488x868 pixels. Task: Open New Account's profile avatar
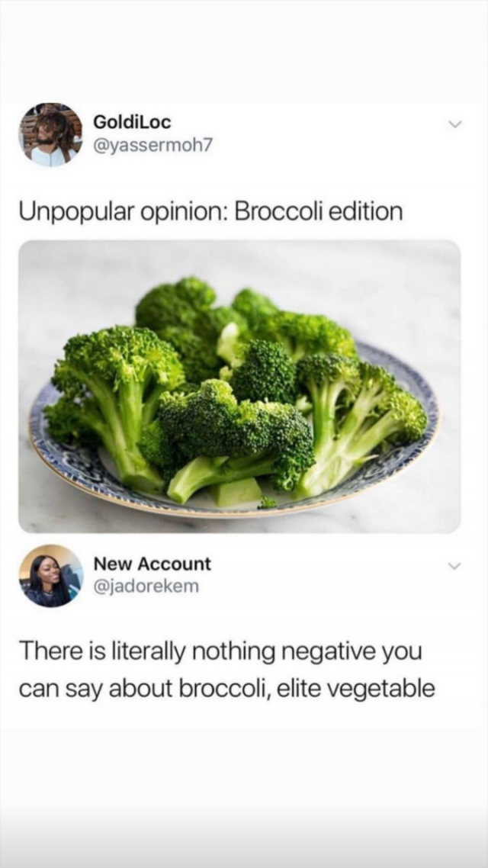click(x=51, y=576)
